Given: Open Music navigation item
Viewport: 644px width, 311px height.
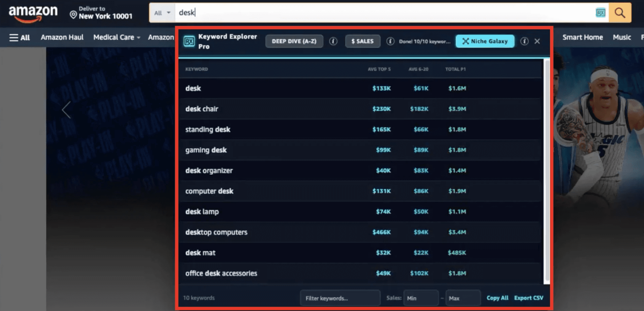Looking at the screenshot, I should pyautogui.click(x=622, y=37).
